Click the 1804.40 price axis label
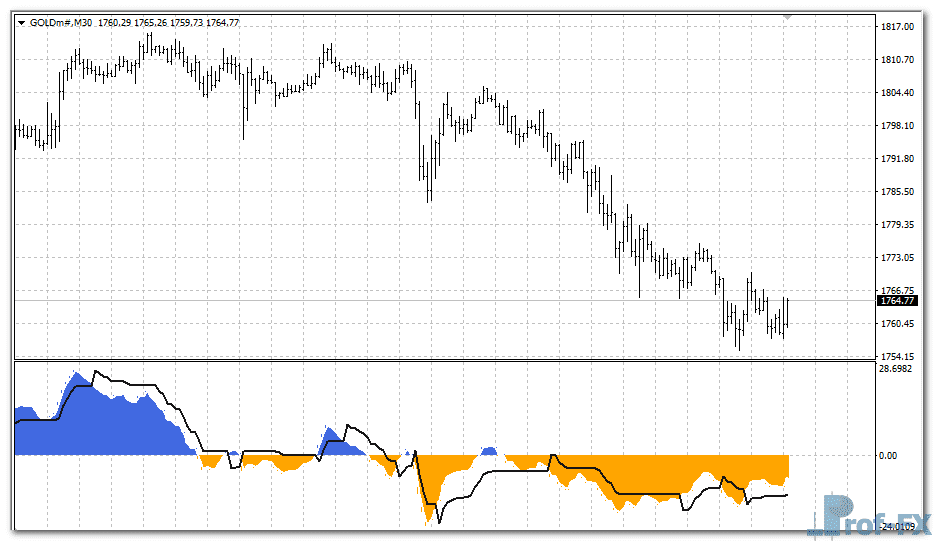934x541 pixels. pyautogui.click(x=895, y=93)
